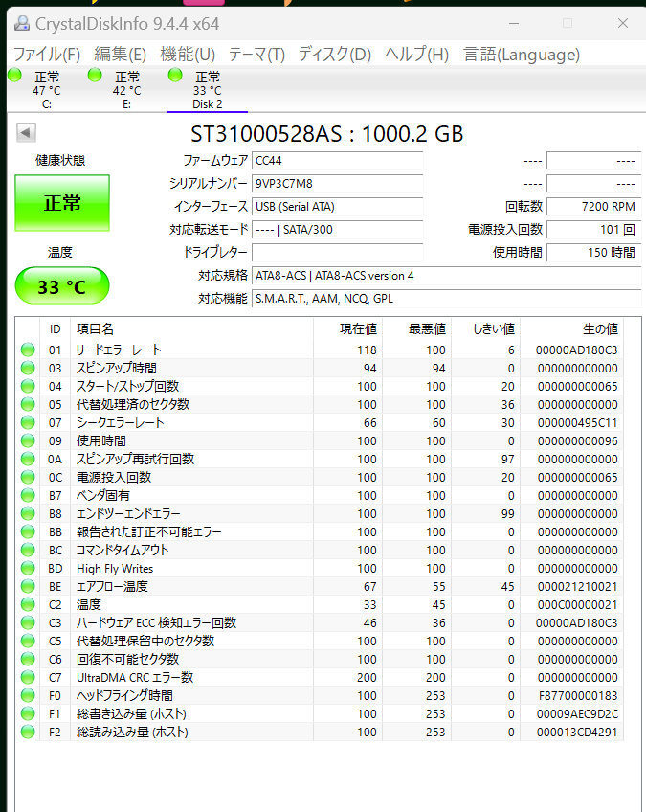Click the green status icon for ID 01
Viewport: 646px width, 812px height.
(28, 350)
